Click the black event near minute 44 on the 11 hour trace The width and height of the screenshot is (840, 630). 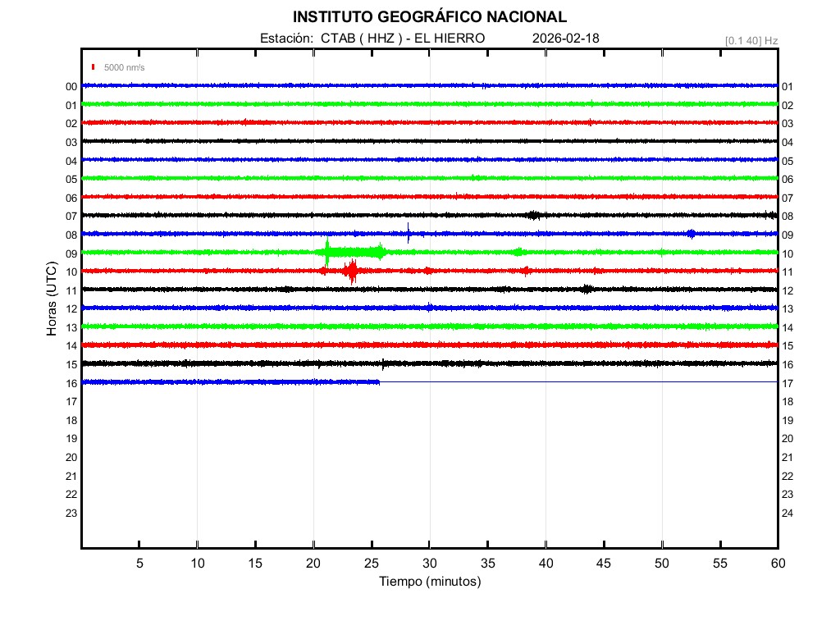pos(587,289)
